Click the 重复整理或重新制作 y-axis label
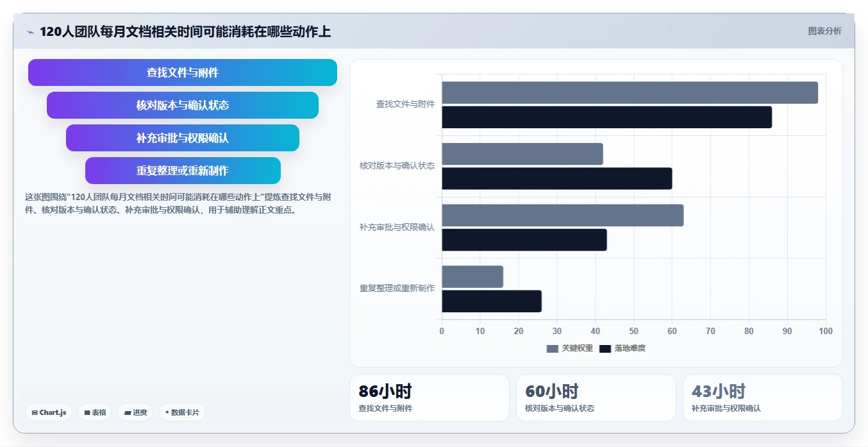 [x=397, y=288]
